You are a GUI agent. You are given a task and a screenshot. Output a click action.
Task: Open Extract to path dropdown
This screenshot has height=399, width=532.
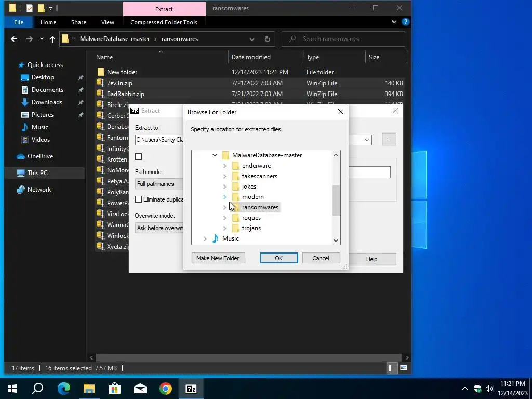click(x=367, y=140)
